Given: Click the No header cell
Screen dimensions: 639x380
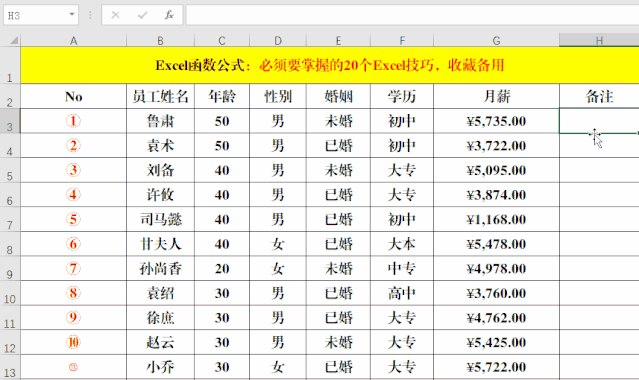Looking at the screenshot, I should (x=73, y=96).
